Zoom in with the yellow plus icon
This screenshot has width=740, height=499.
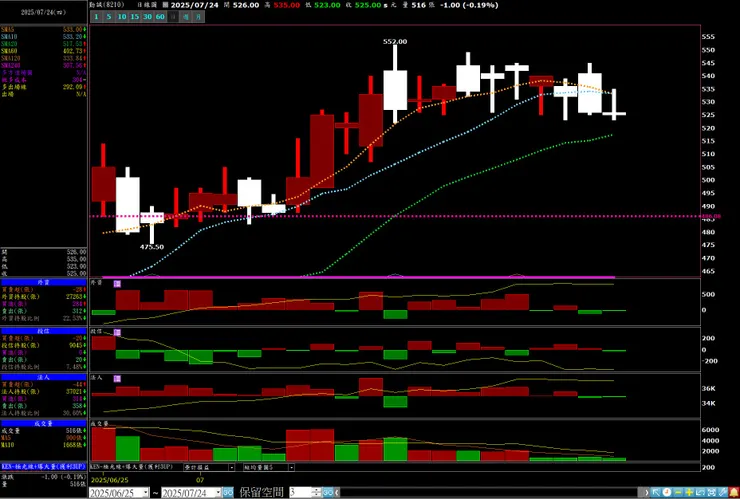pos(690,493)
